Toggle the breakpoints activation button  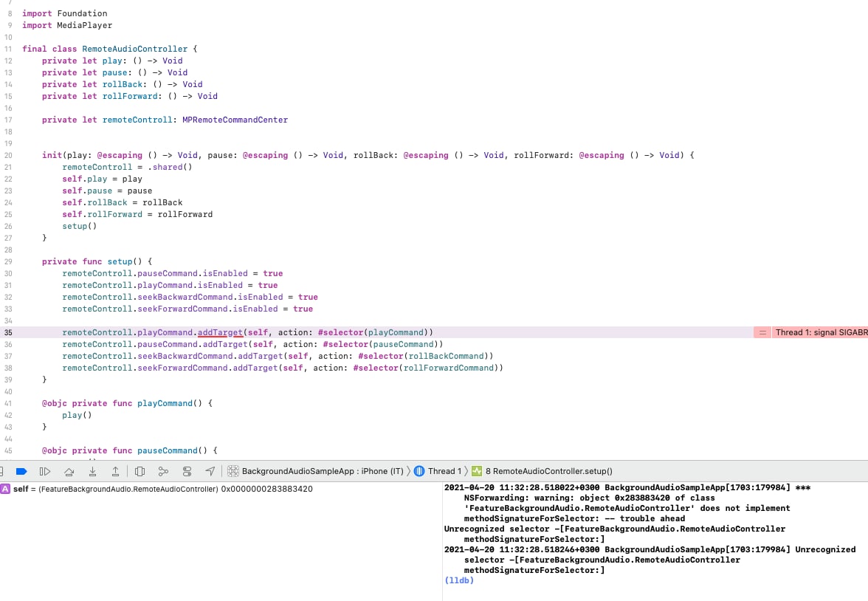(x=21, y=471)
